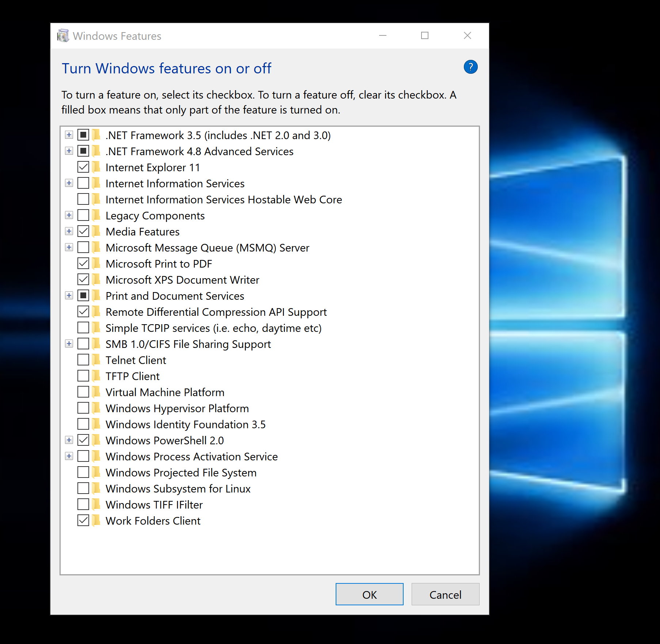
Task: Click the folder icon beside Windows TIFF IFilter
Action: point(96,505)
